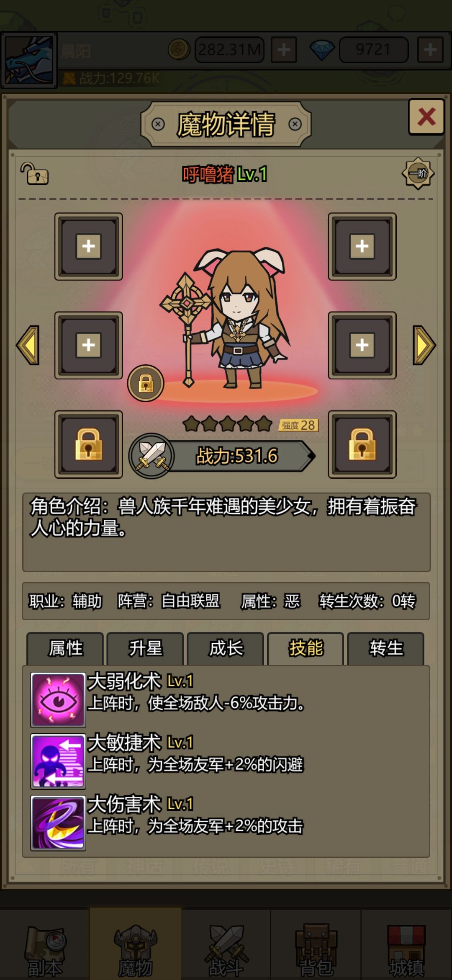Close the 魔物详情 panel with red X
Screen dimensions: 452x980
tap(426, 116)
